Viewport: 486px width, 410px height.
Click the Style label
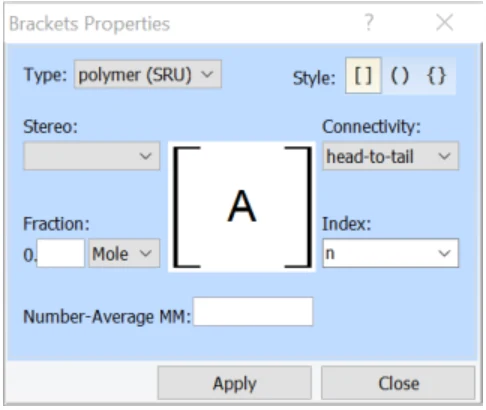[x=314, y=79]
